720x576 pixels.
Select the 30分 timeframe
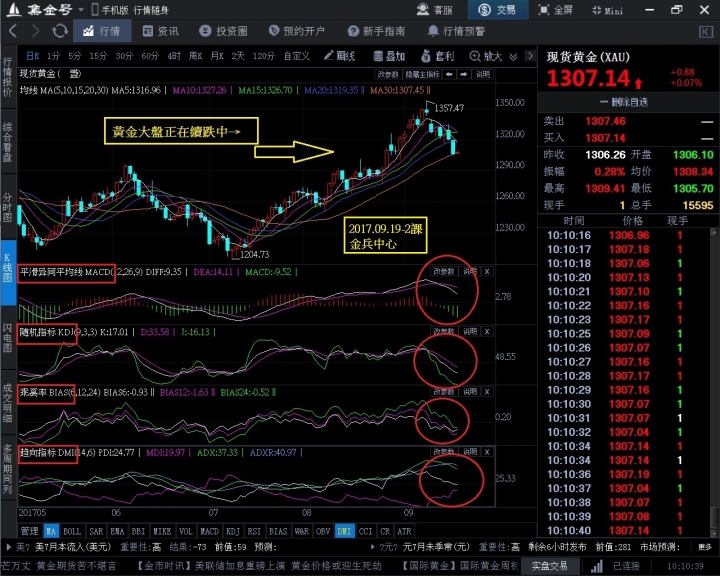124,56
